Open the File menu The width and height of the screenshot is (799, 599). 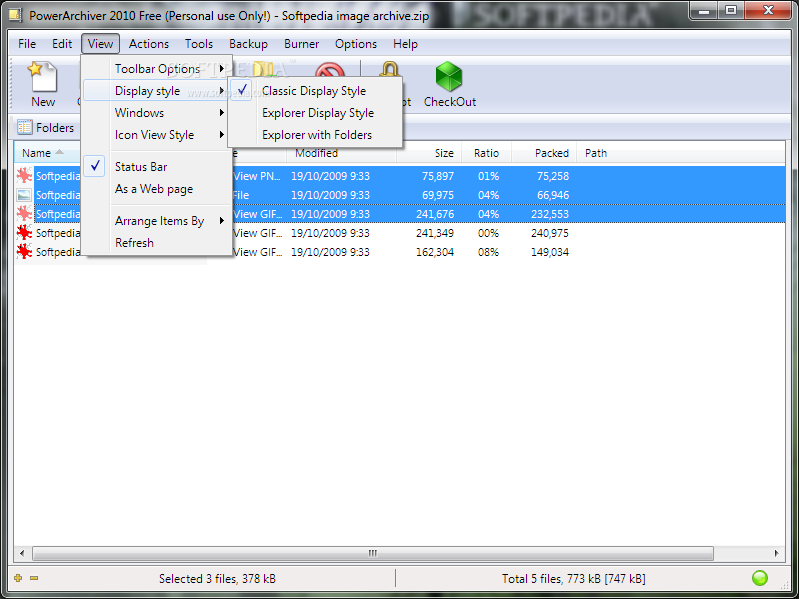click(27, 44)
